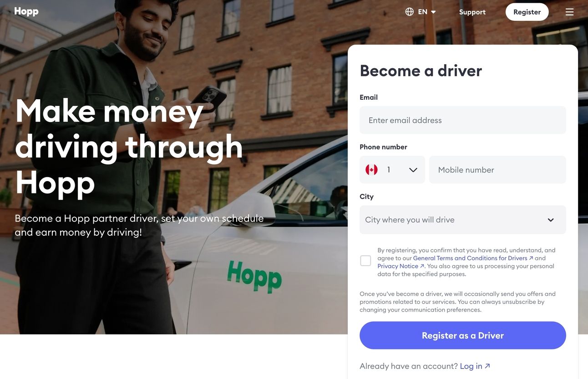The height and width of the screenshot is (379, 588).
Task: Click the globe language icon
Action: pyautogui.click(x=410, y=12)
